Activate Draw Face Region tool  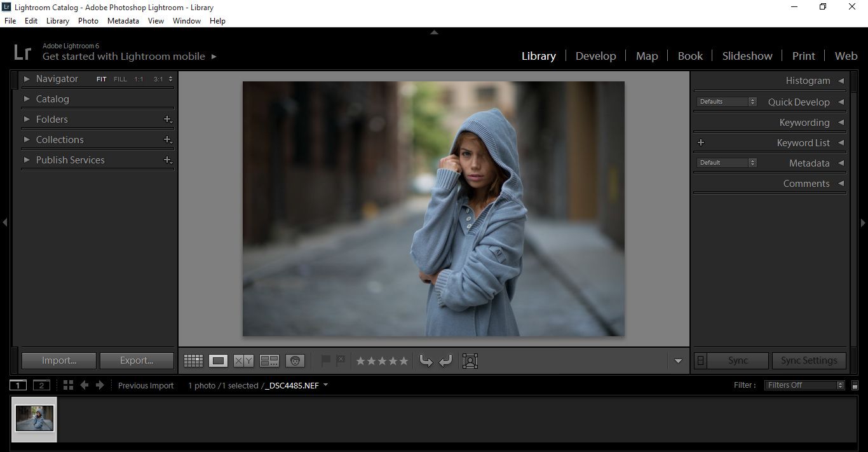[x=470, y=361]
